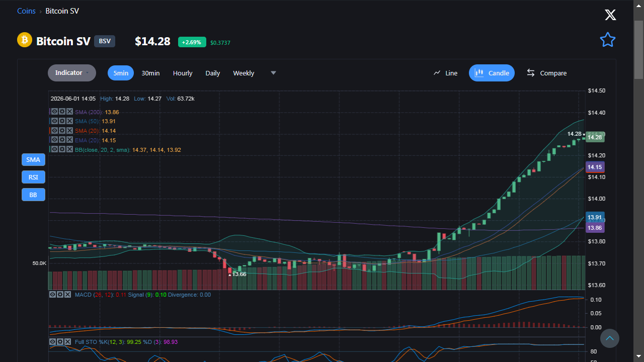Share on X (Twitter) icon
The width and height of the screenshot is (644, 362).
pyautogui.click(x=610, y=15)
